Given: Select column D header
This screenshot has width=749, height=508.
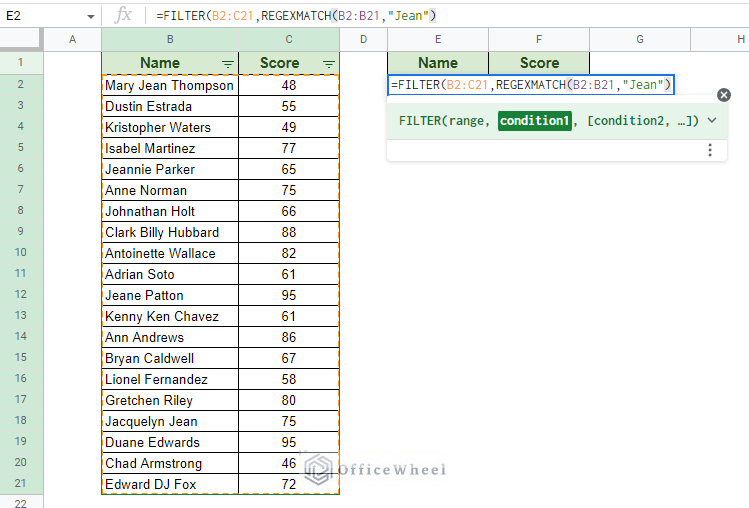Looking at the screenshot, I should (x=364, y=39).
